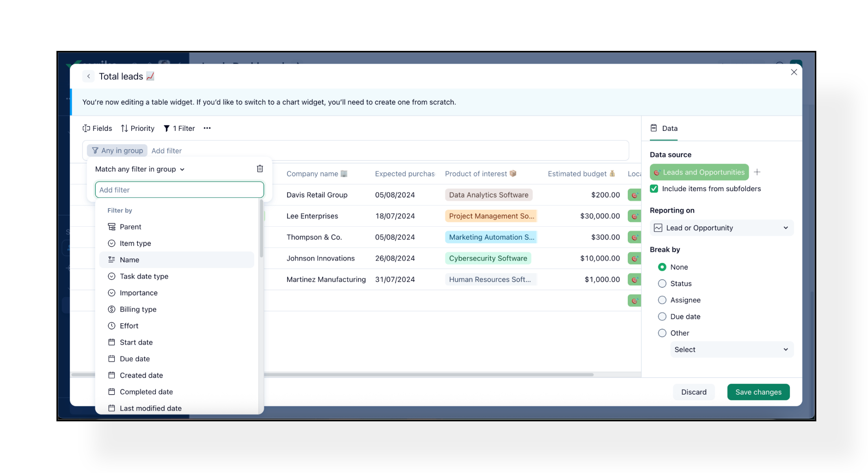868x473 pixels.
Task: Delete the filter group with the trash icon
Action: pyautogui.click(x=260, y=169)
